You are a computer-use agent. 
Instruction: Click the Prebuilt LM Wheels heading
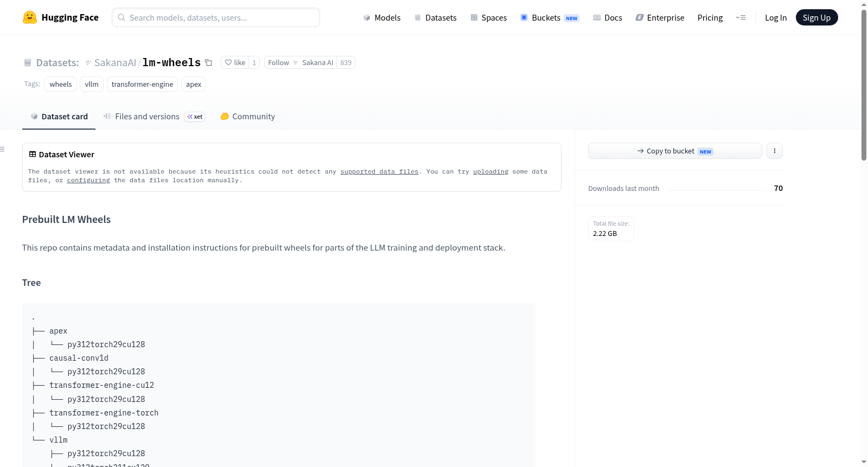point(66,219)
